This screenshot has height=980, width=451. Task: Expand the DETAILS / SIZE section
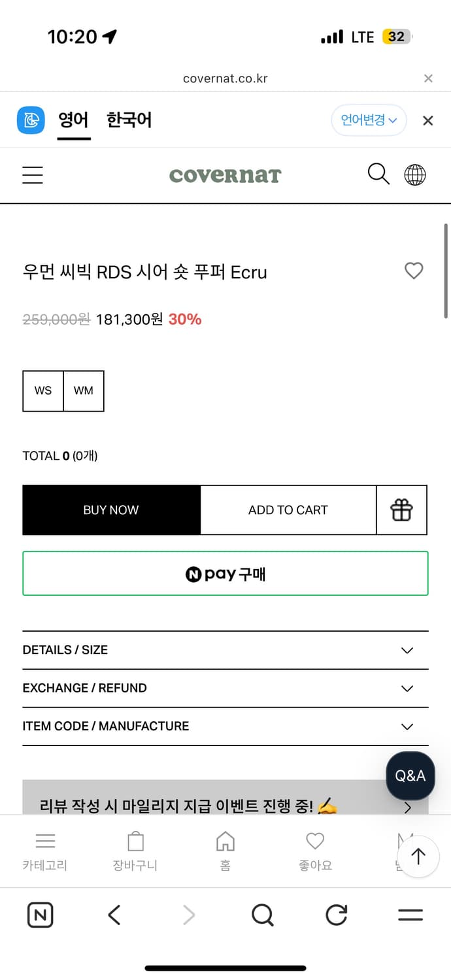pos(225,649)
